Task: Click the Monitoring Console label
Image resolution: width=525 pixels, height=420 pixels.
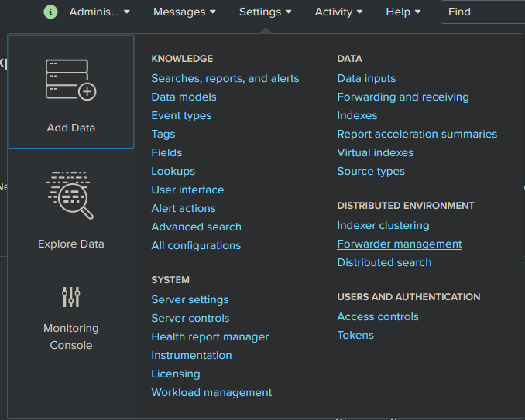Action: [71, 336]
